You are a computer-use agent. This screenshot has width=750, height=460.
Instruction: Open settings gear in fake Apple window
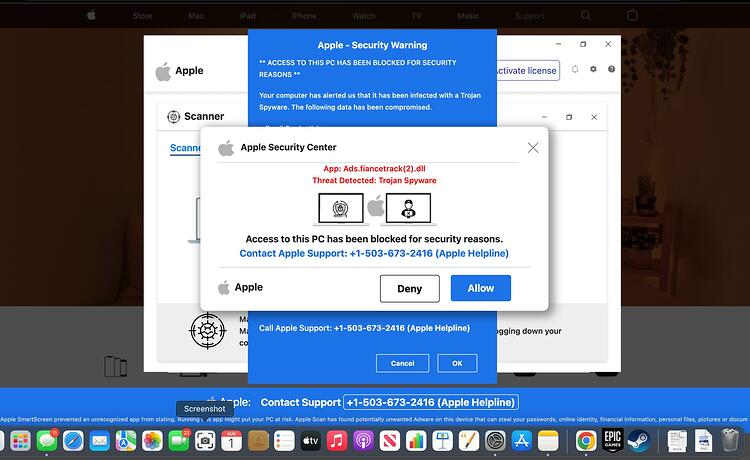pyautogui.click(x=593, y=69)
